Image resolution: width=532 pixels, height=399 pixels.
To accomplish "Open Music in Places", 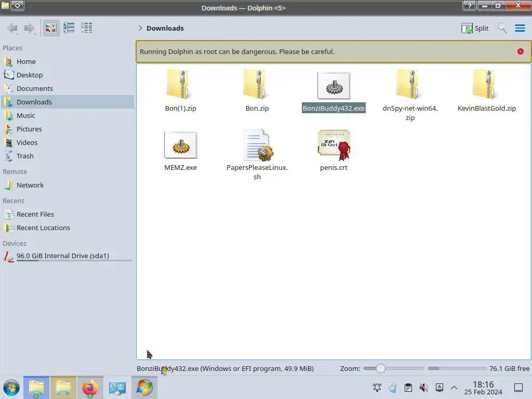I will 67,116.
